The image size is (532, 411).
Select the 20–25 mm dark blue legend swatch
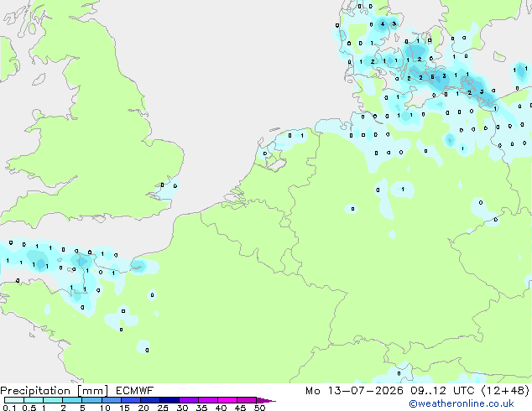pos(149,400)
